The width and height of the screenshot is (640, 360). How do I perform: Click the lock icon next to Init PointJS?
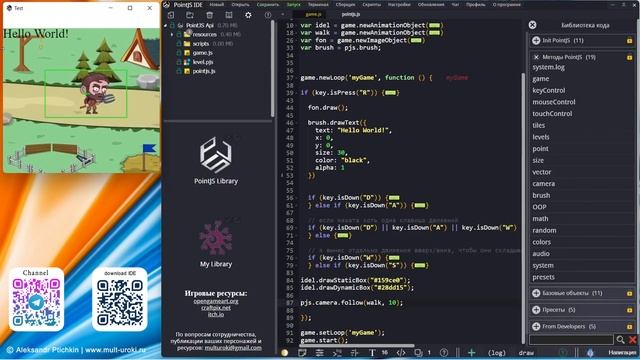[629, 40]
